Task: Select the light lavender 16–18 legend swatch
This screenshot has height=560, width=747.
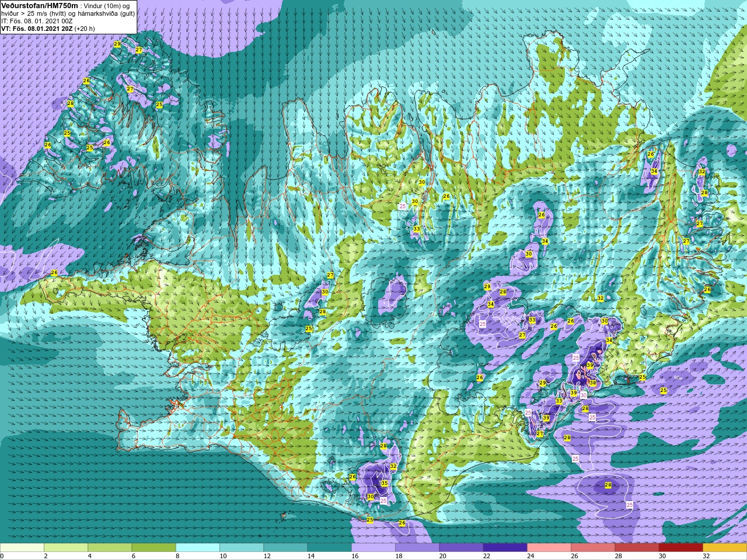Action: coord(373,548)
